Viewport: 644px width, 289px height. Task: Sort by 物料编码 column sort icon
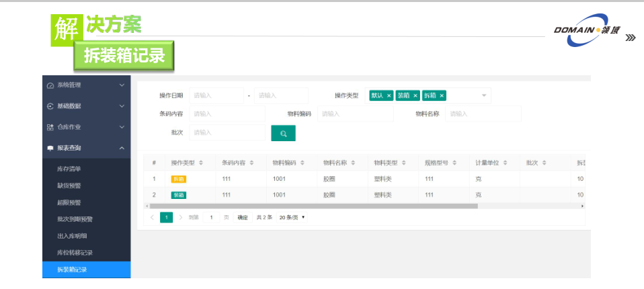pyautogui.click(x=302, y=163)
